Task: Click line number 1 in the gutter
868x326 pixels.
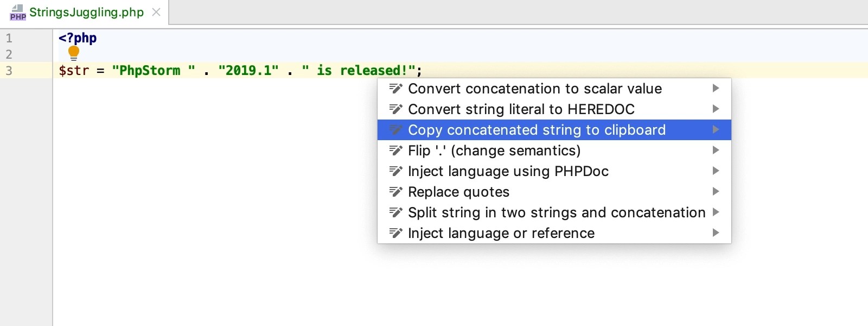Action: 9,38
